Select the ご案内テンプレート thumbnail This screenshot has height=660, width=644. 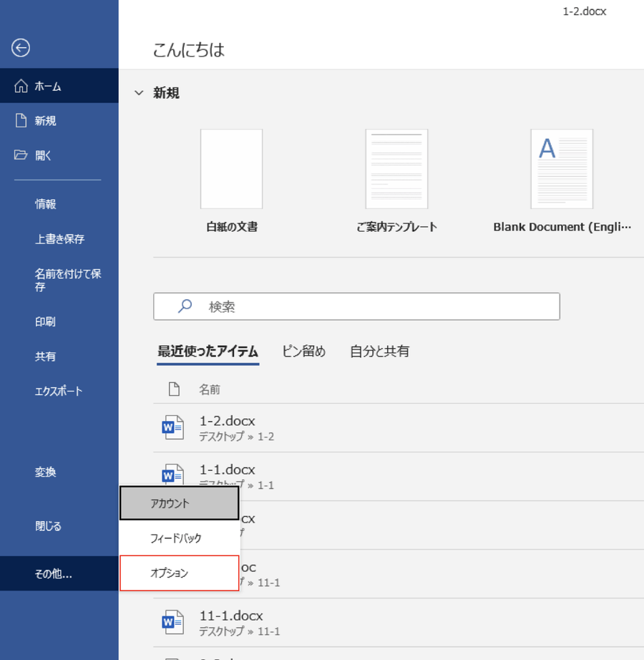(x=396, y=169)
